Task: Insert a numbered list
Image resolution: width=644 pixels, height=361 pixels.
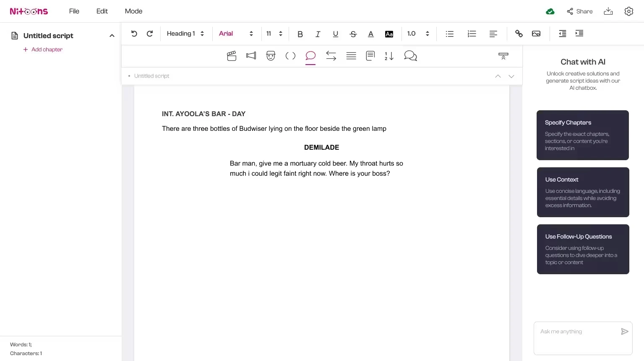Action: [x=472, y=34]
